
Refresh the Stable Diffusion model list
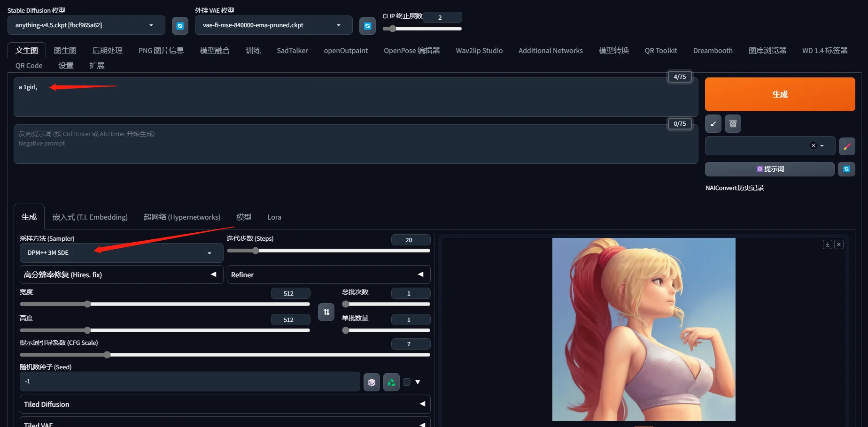pyautogui.click(x=180, y=26)
